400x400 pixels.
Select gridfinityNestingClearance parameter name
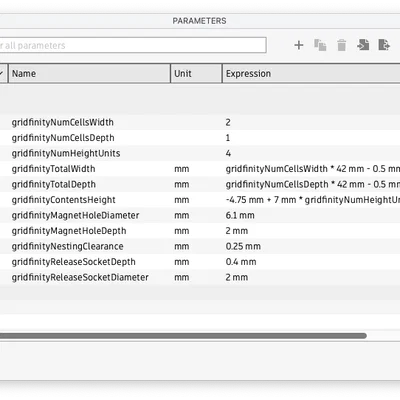[68, 246]
